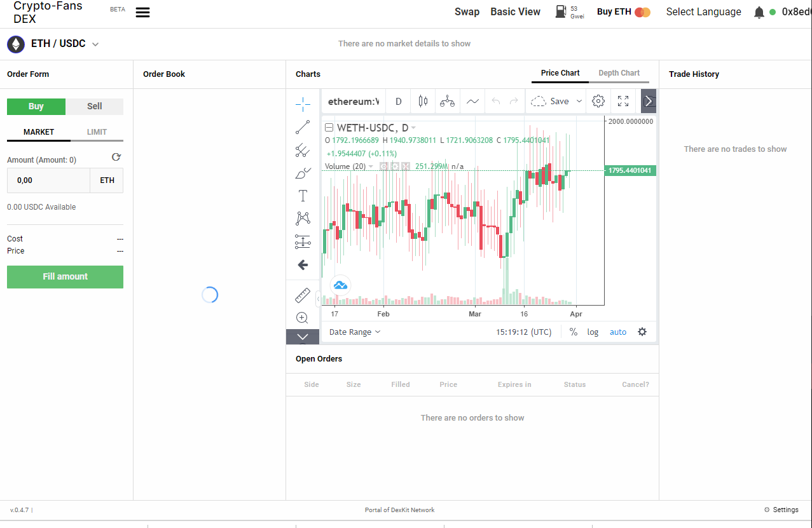This screenshot has width=812, height=528.
Task: Click the gas pump Gwei icon
Action: tap(561, 11)
